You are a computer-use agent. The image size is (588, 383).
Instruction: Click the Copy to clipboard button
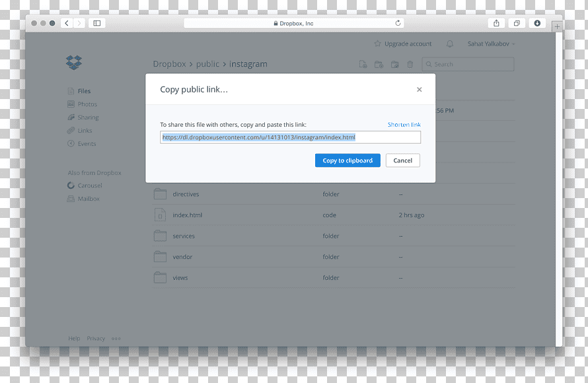tap(348, 160)
